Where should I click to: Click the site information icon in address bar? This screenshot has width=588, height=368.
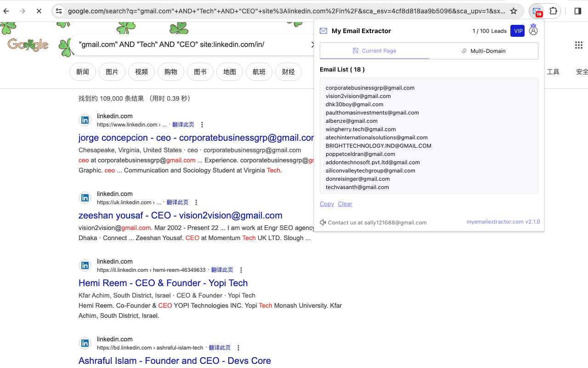(x=59, y=11)
